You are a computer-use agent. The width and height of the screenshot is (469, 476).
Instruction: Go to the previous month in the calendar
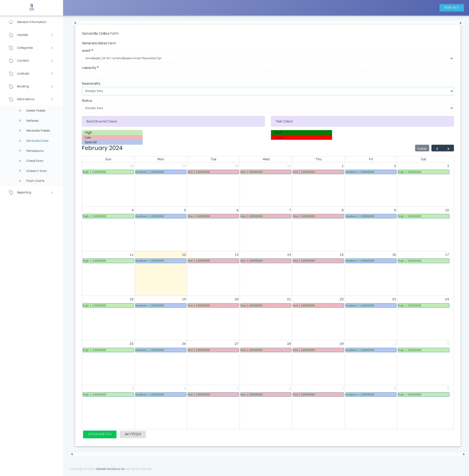(437, 148)
